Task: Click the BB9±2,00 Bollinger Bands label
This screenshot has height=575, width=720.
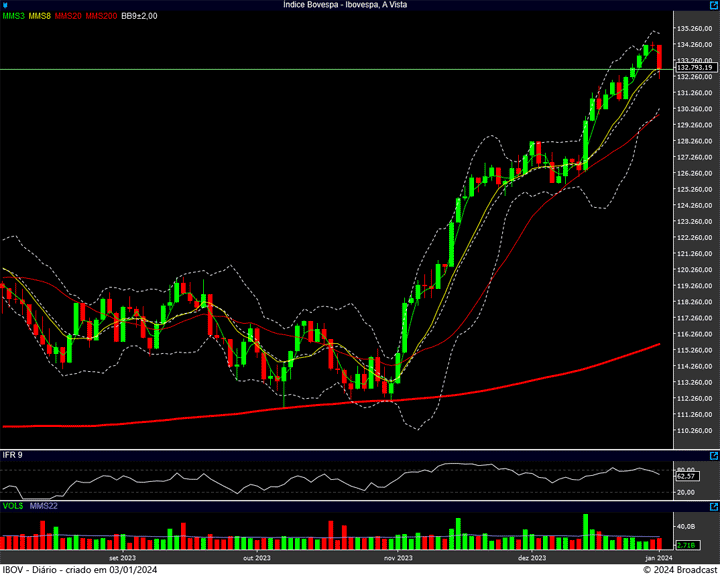Action: tap(139, 16)
